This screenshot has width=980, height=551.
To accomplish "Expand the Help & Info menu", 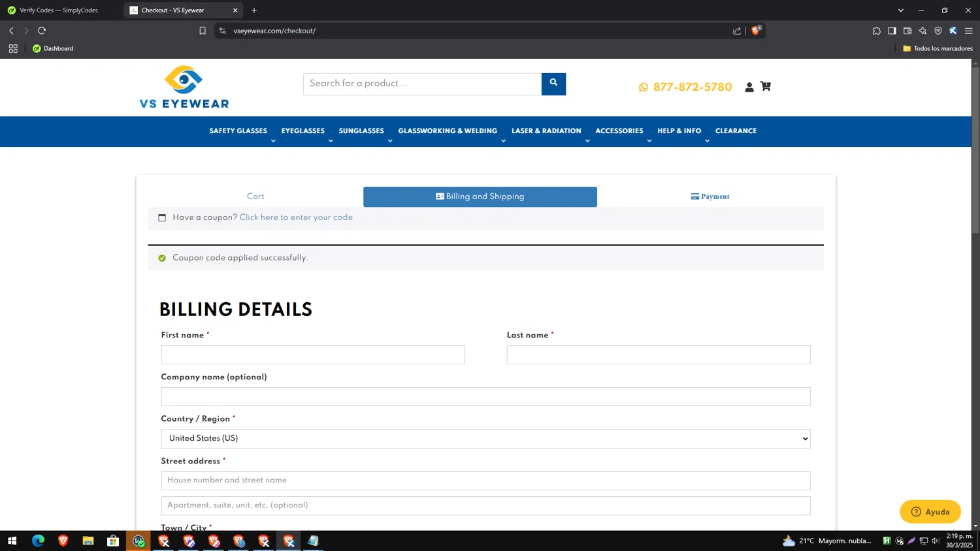I will coord(679,131).
